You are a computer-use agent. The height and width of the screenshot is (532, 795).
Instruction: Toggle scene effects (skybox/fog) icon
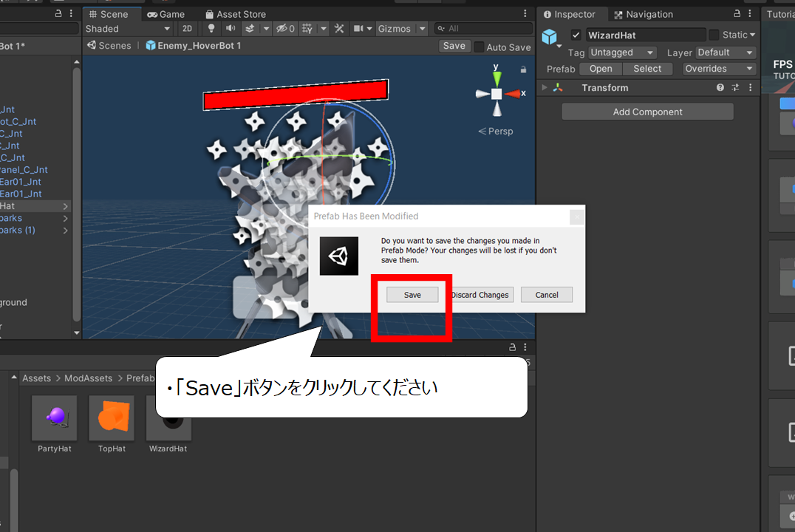pyautogui.click(x=250, y=28)
